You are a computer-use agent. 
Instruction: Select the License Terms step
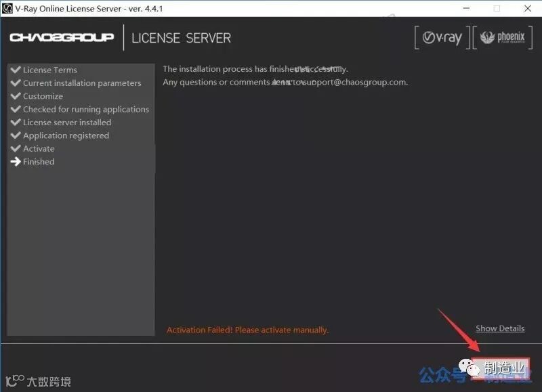(x=50, y=70)
